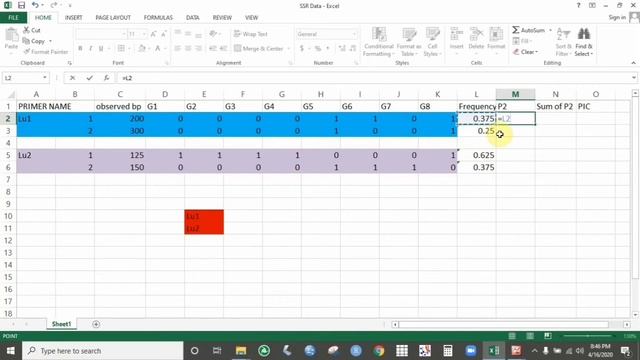Undo the last action

point(35,5)
